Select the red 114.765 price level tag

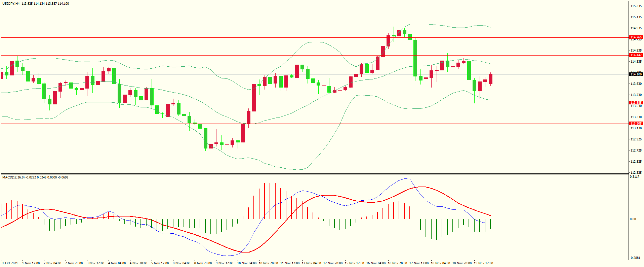pyautogui.click(x=636, y=37)
